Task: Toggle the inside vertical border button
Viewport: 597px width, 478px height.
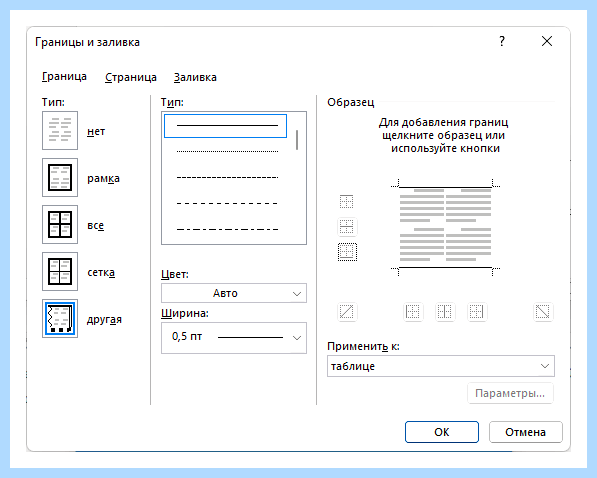Action: [x=445, y=312]
